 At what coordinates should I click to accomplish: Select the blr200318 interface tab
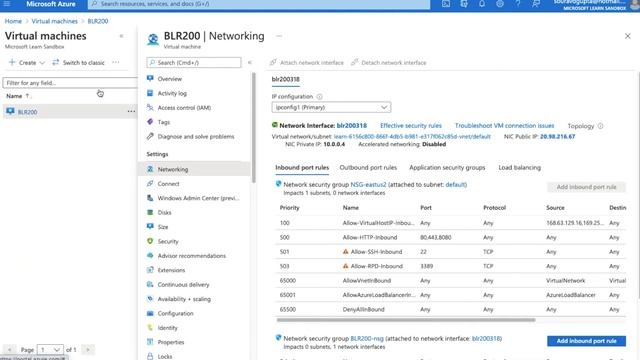[x=285, y=80]
